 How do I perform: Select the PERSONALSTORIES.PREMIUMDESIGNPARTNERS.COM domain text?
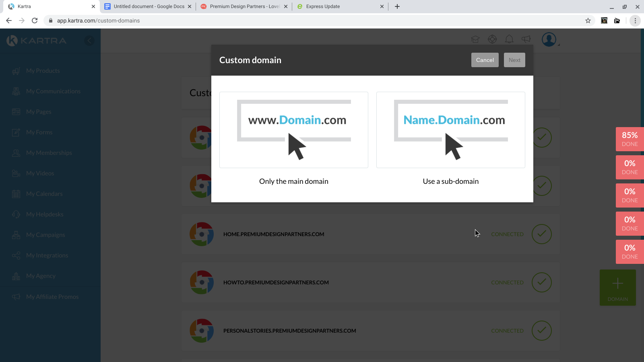coord(290,331)
